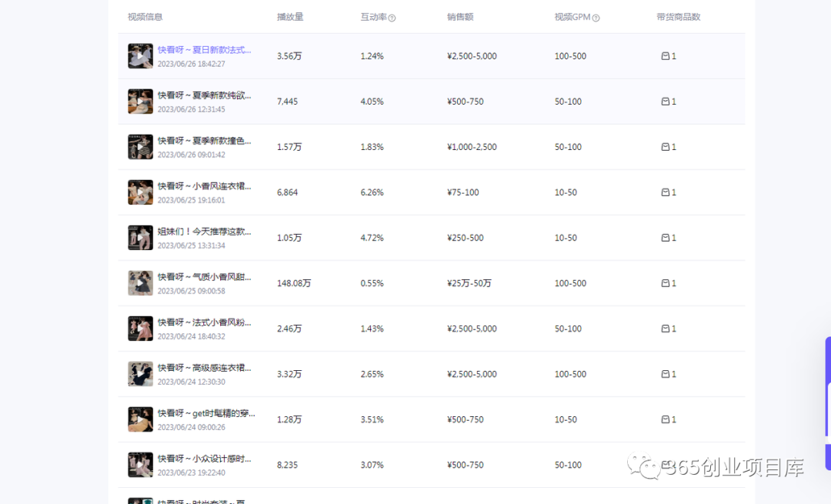Select interaction rate 0.55%
The image size is (831, 504).
372,283
